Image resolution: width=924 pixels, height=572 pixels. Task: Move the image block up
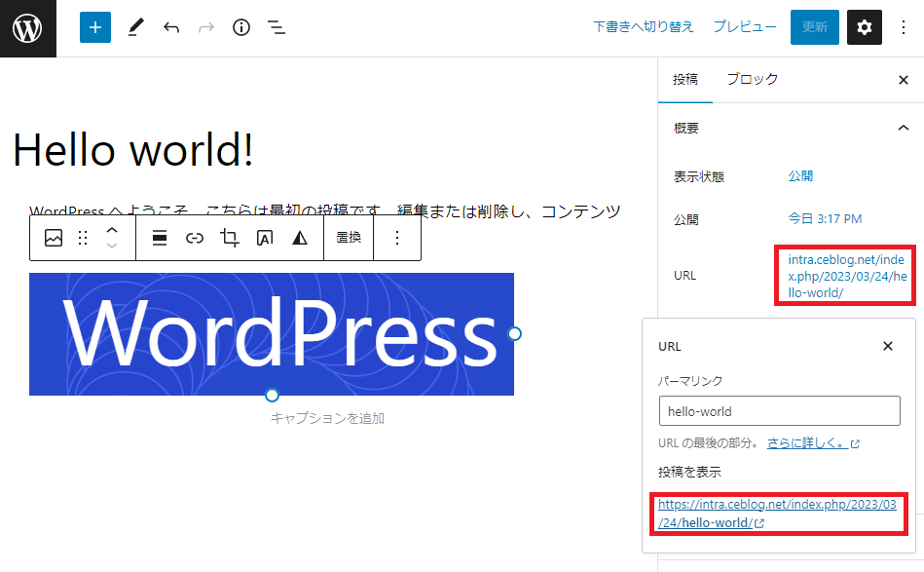tap(112, 230)
